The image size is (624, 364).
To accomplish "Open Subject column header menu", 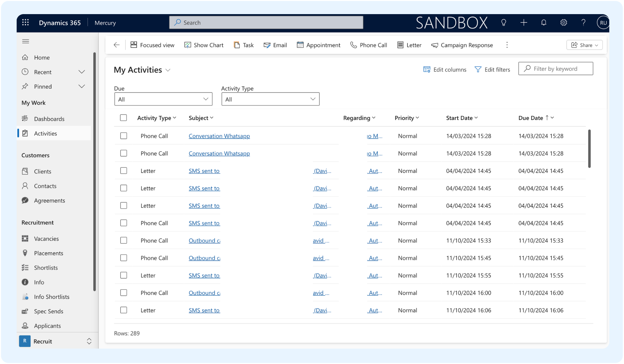I will pos(201,118).
